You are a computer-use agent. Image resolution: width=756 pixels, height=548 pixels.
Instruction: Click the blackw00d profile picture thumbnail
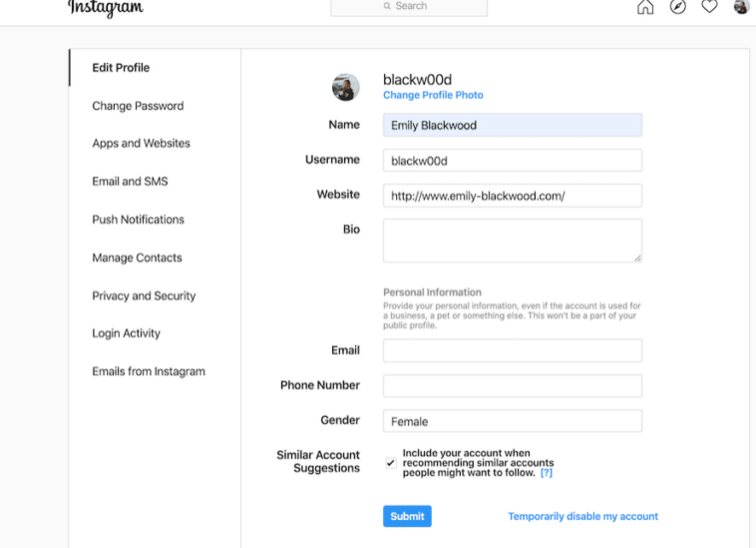[346, 87]
